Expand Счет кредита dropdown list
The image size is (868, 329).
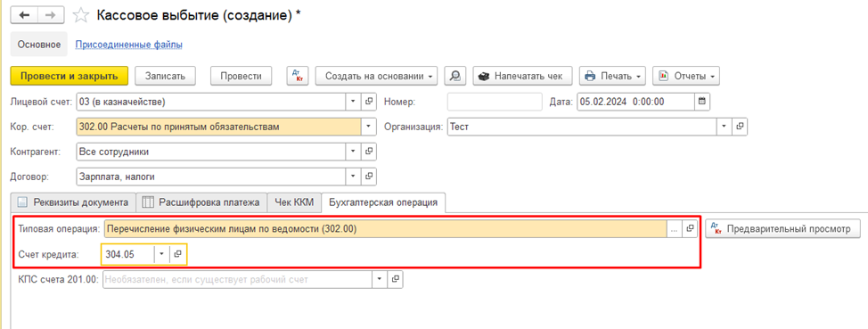tap(161, 254)
